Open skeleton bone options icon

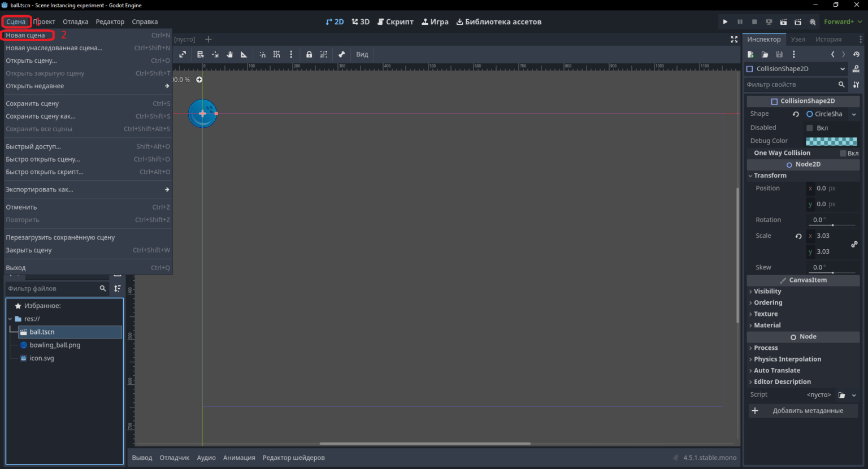(341, 54)
